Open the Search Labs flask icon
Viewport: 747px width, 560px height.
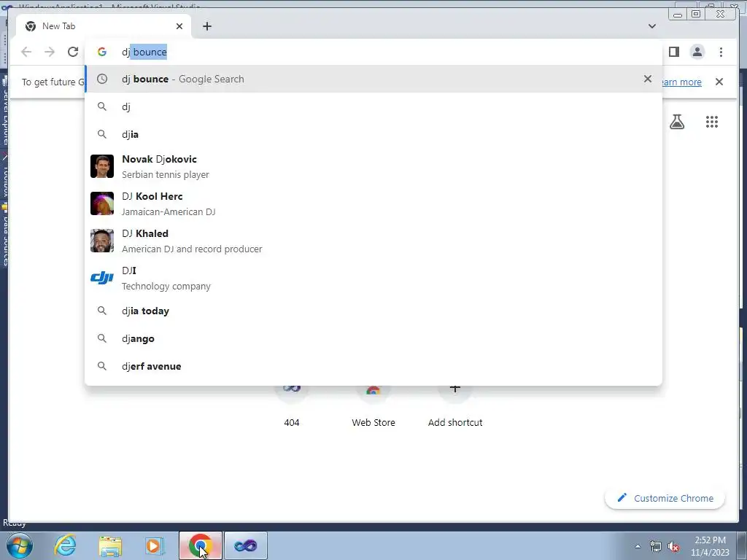tap(677, 122)
